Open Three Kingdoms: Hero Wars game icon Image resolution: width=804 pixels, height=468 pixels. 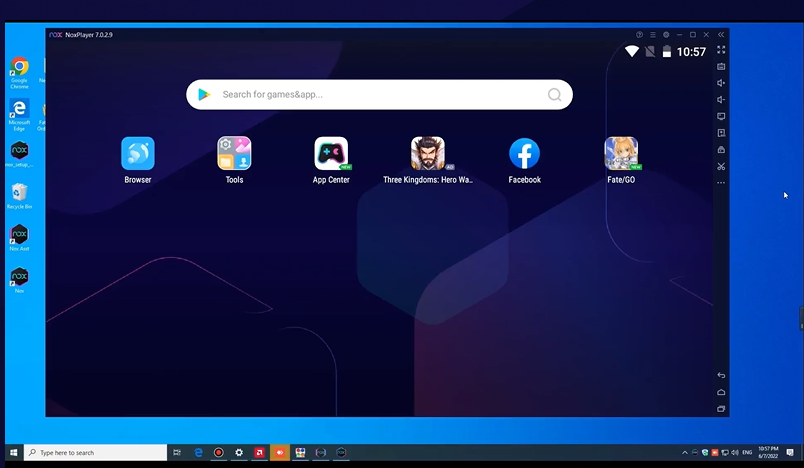click(x=428, y=153)
